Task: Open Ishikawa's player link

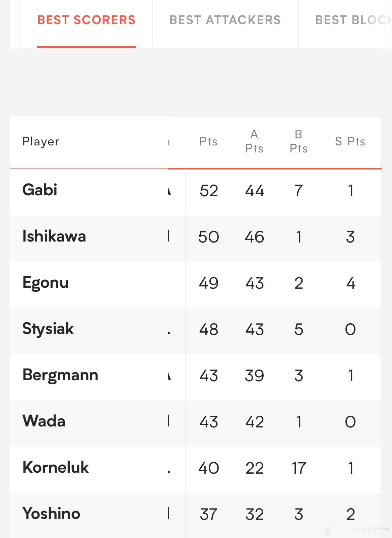Action: 54,236
